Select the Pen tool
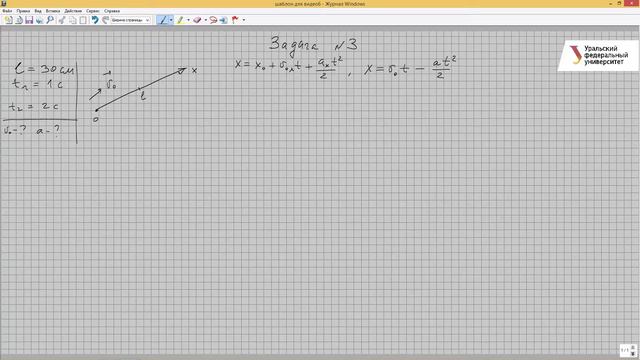Viewport: 640px width, 360px height. (163, 20)
